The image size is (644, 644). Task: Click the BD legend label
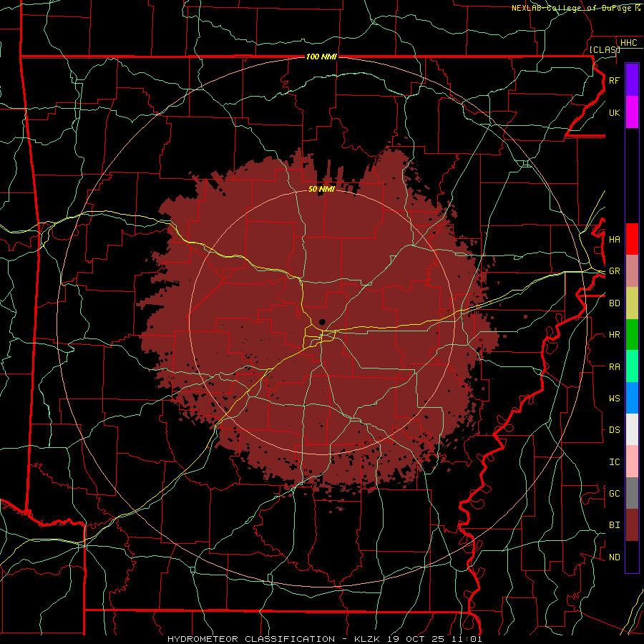(614, 303)
